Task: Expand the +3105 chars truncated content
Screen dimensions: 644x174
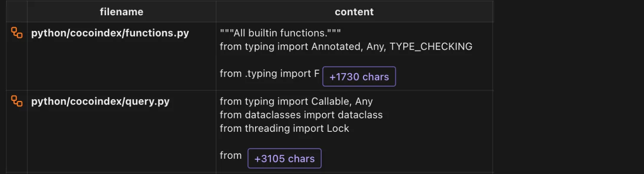Action: 284,158
